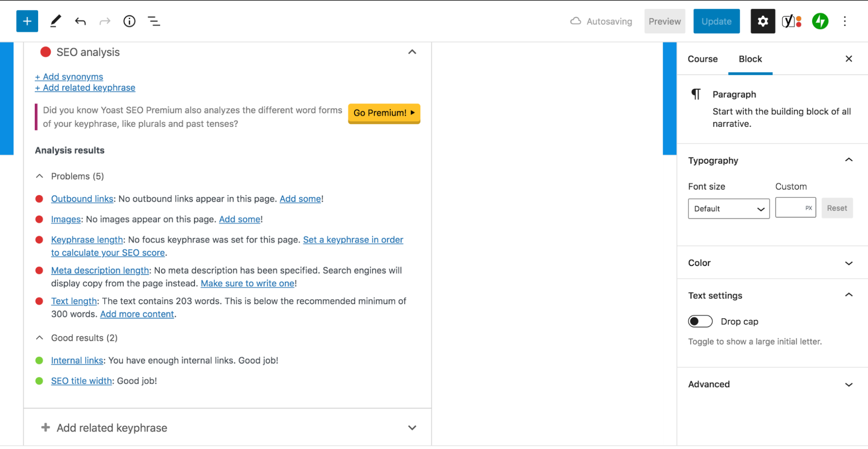Open the document list view outline
Image resolution: width=868 pixels, height=449 pixels.
(154, 21)
